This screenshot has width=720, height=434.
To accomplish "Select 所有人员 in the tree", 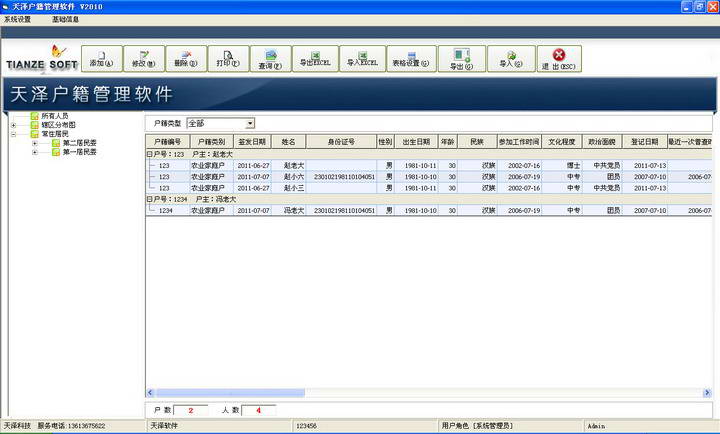I will point(55,116).
